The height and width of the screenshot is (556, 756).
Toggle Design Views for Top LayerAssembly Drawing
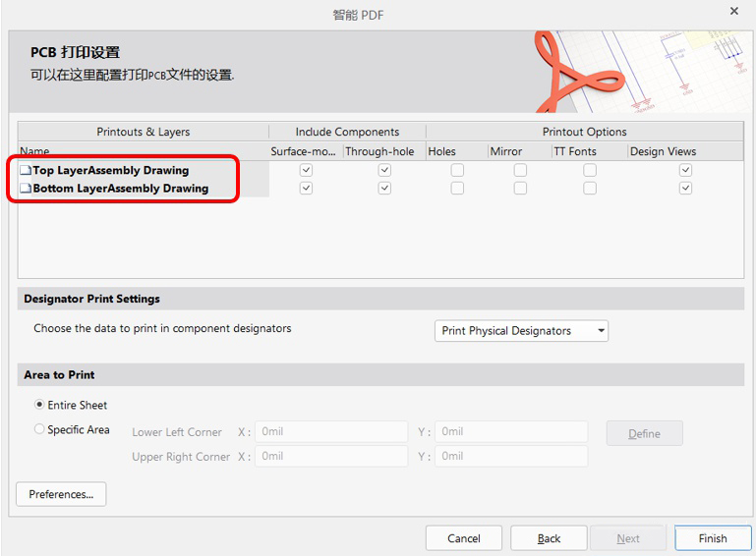point(685,170)
